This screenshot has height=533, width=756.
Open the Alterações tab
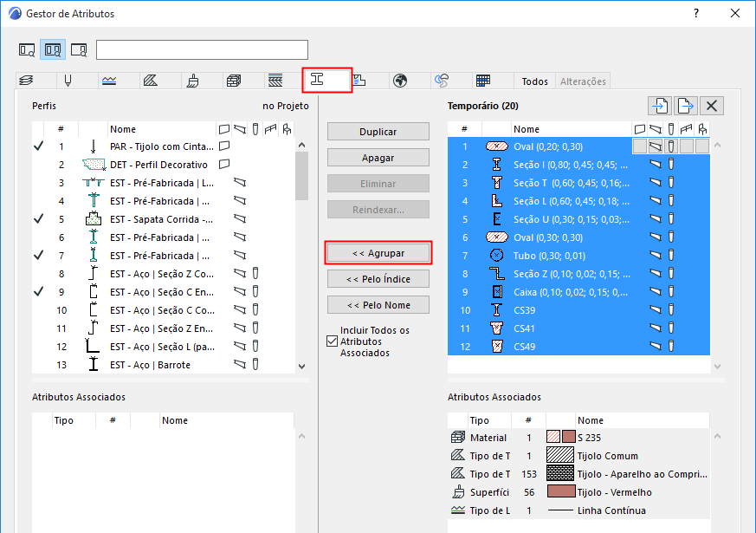583,81
